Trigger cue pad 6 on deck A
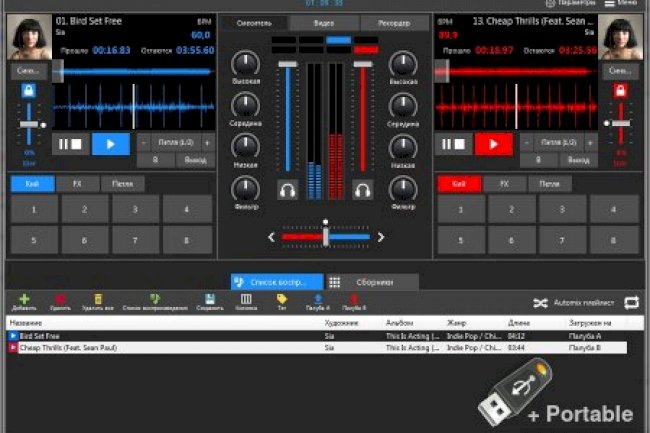650x433 pixels. point(85,240)
